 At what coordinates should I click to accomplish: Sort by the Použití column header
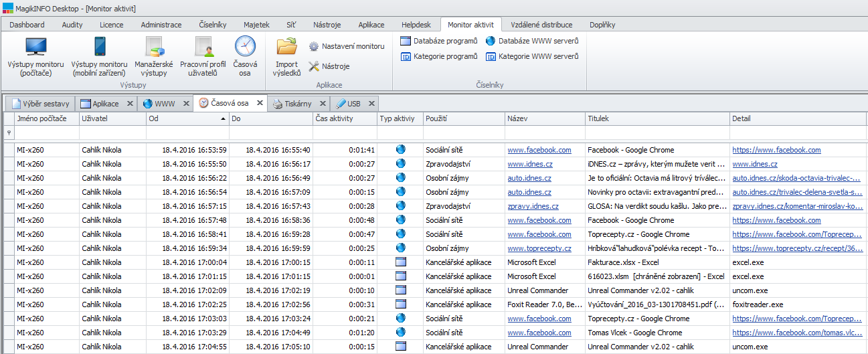464,118
